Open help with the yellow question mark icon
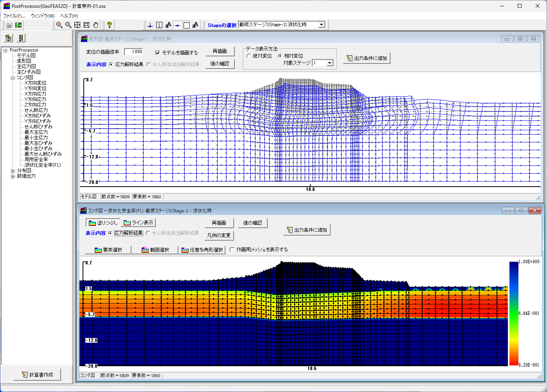Screen dimensions: 547x392 point(109,25)
